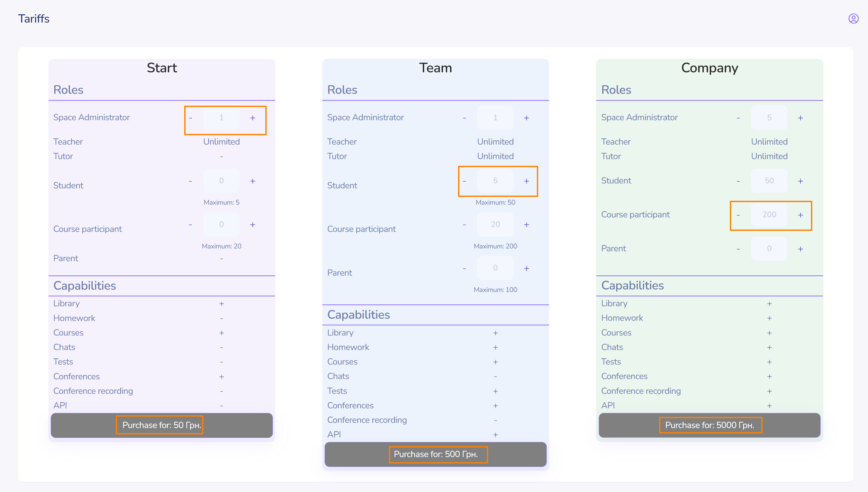This screenshot has height=492, width=868.
Task: Open the user profile icon
Action: pyautogui.click(x=853, y=19)
